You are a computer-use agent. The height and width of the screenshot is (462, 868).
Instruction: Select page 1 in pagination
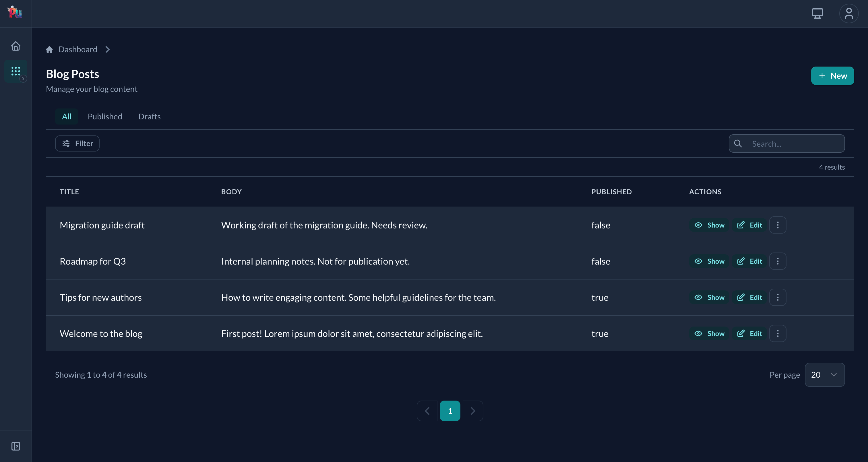pyautogui.click(x=450, y=411)
